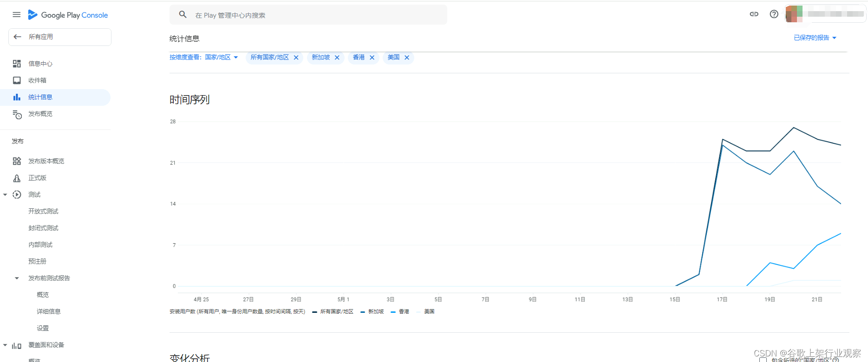Viewport: 868px width, 362px height.
Task: Open the 已保存的报告 dropdown
Action: point(815,38)
